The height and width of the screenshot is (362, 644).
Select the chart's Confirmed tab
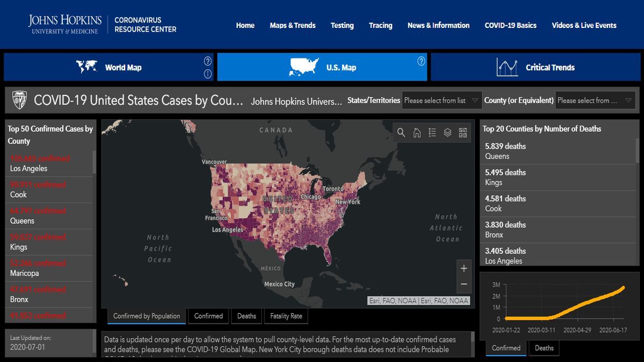point(506,348)
